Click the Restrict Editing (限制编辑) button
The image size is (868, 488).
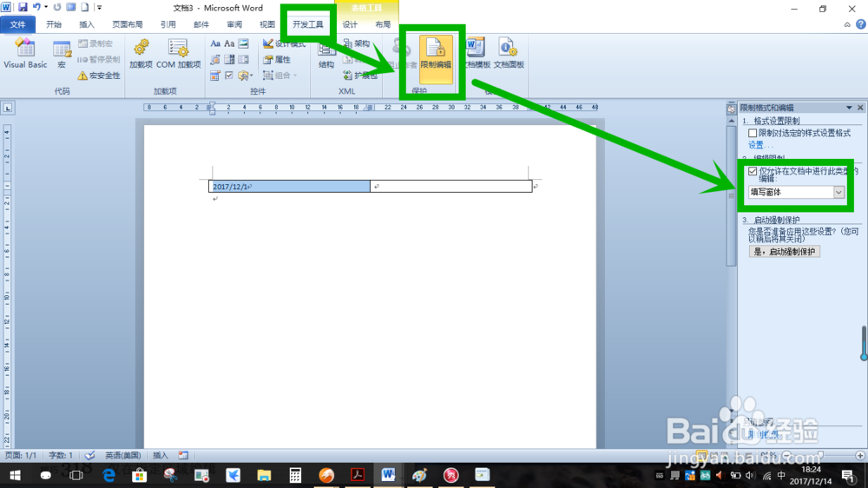[436, 58]
